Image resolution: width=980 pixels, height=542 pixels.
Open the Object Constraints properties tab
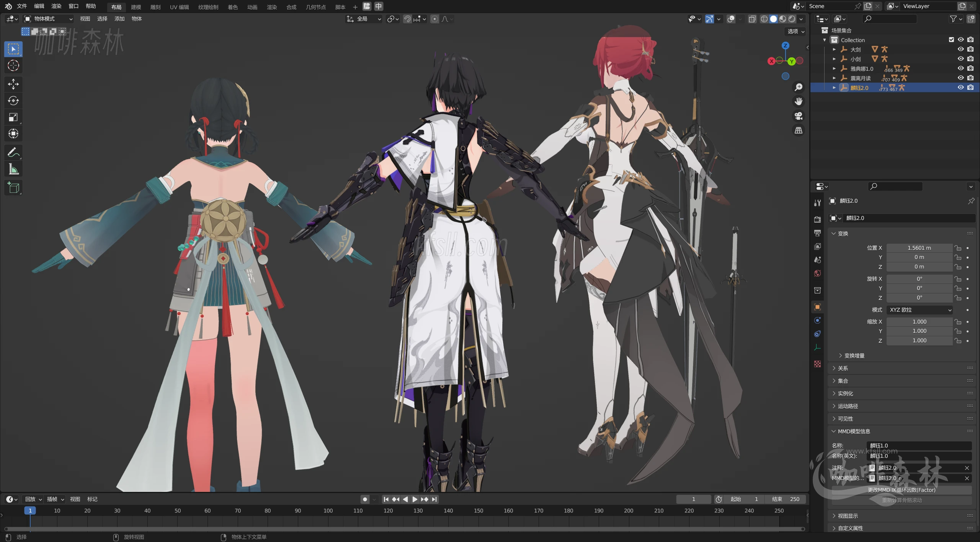[818, 334]
